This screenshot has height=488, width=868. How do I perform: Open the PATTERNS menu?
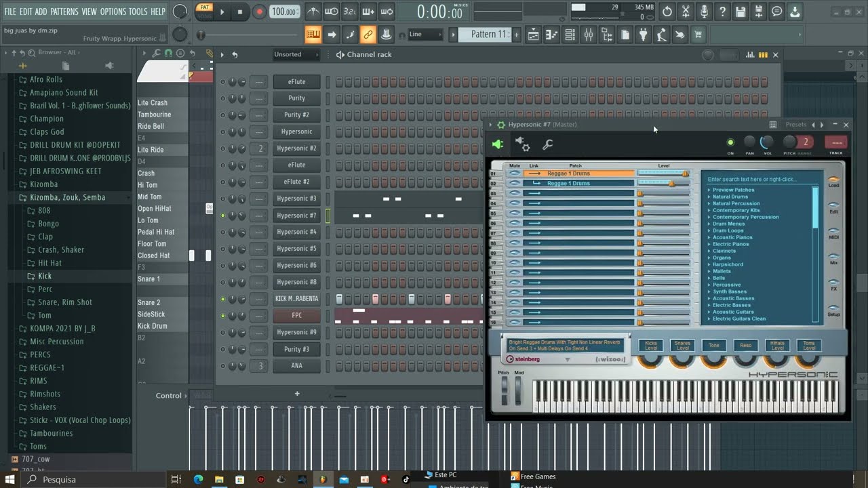point(64,12)
